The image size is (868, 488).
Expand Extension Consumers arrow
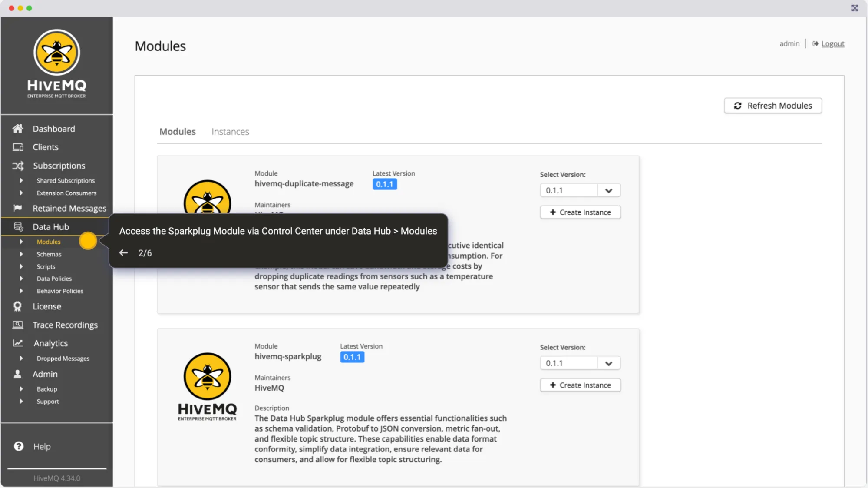point(21,193)
